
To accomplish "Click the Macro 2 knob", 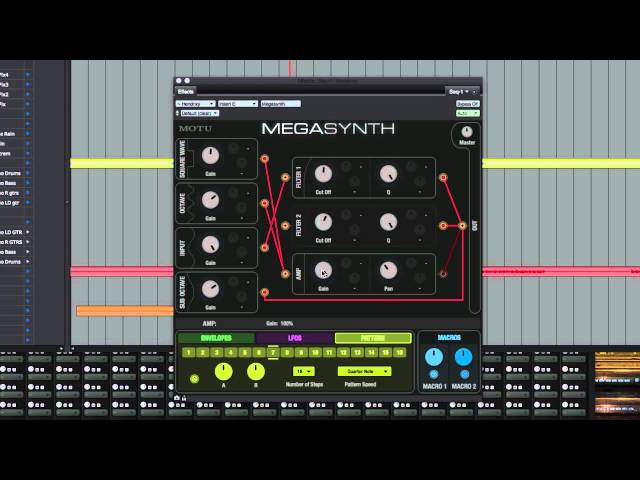I will [x=464, y=357].
